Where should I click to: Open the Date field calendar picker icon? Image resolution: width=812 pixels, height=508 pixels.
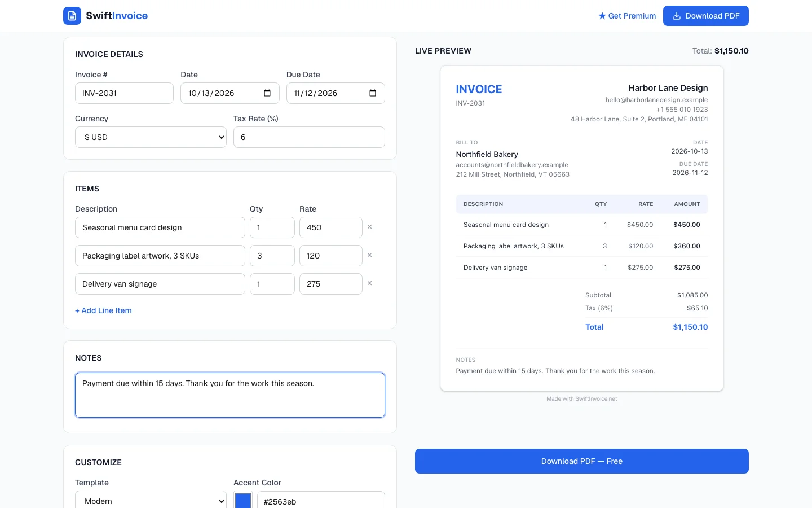point(267,93)
